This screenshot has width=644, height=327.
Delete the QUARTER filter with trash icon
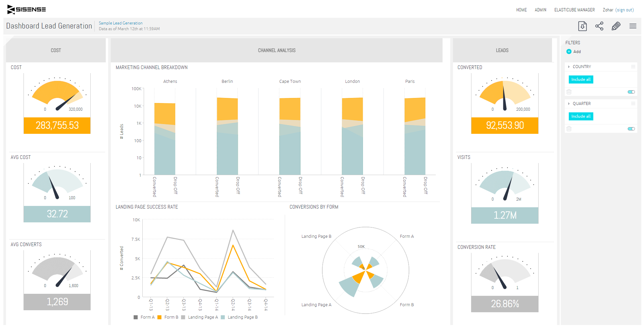(569, 129)
